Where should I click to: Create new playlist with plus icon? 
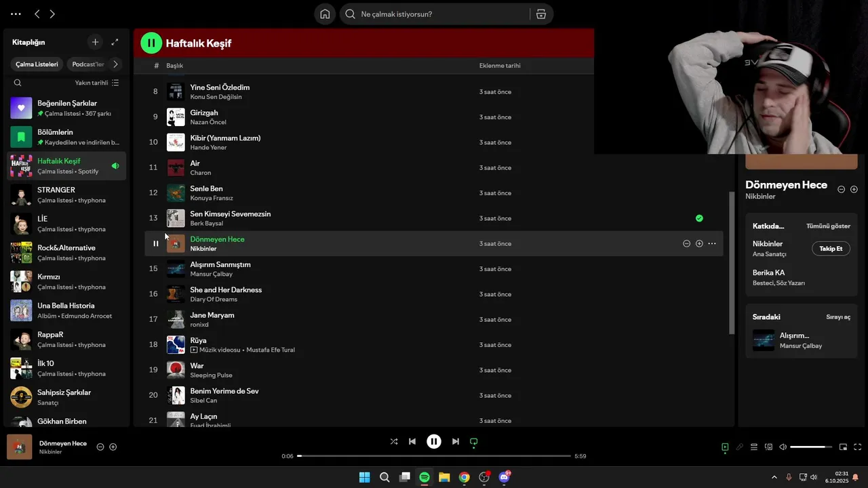(x=95, y=42)
